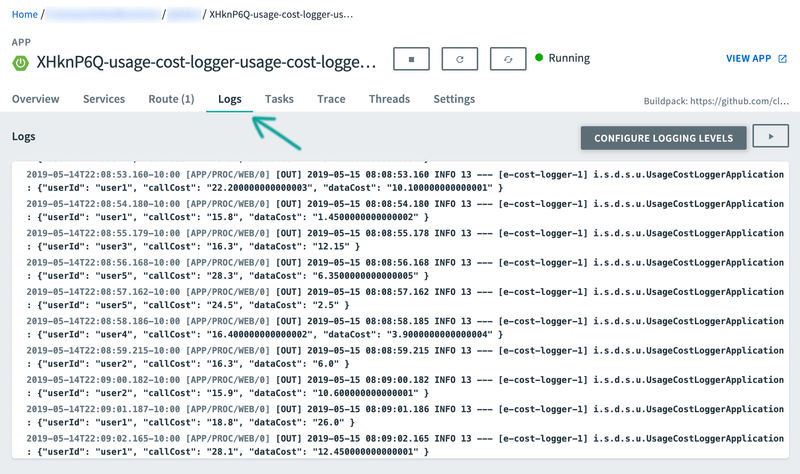Click the JSON entry with dataCost "26.0"
The image size is (800, 474).
(x=190, y=422)
